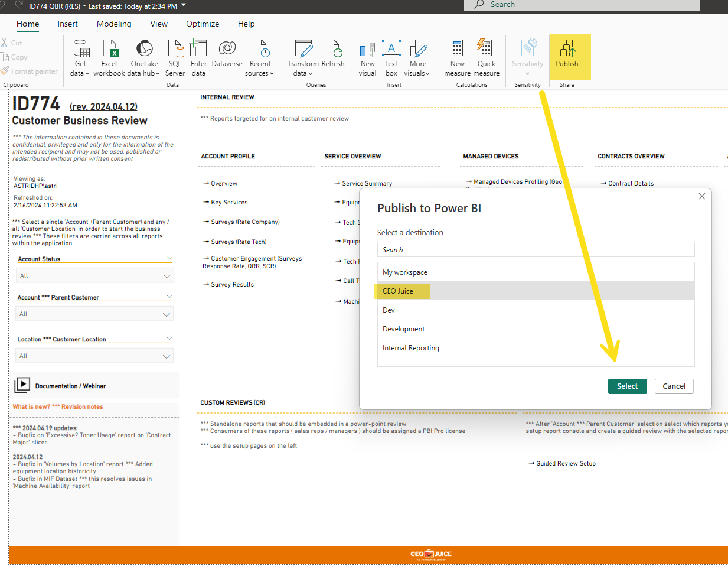Click the Documentation / Webinar label
Image resolution: width=728 pixels, height=566 pixels.
[x=70, y=386]
